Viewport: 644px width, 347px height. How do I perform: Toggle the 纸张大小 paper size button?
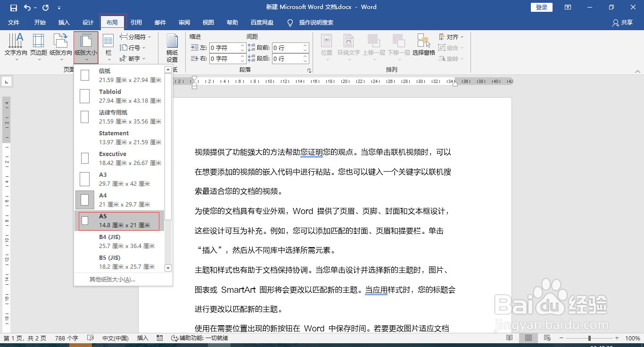(x=86, y=47)
